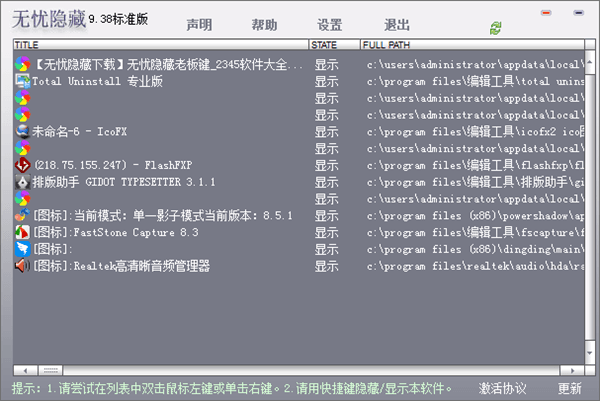Select the [图标]:Realtek高清晰音频管理器 title

(x=122, y=266)
